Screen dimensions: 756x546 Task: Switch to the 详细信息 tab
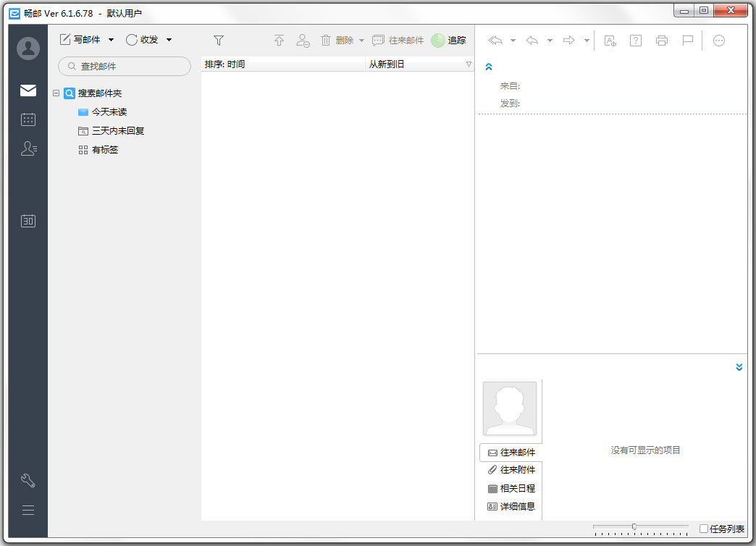coord(511,506)
